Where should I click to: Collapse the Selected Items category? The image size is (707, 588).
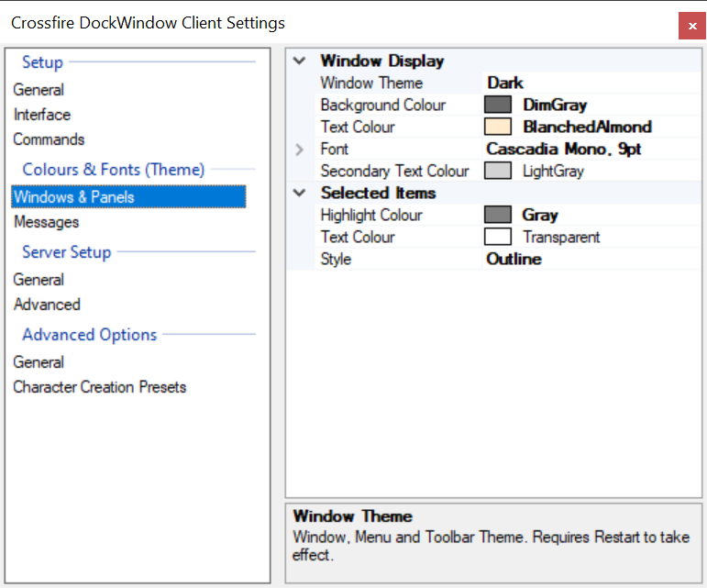299,193
